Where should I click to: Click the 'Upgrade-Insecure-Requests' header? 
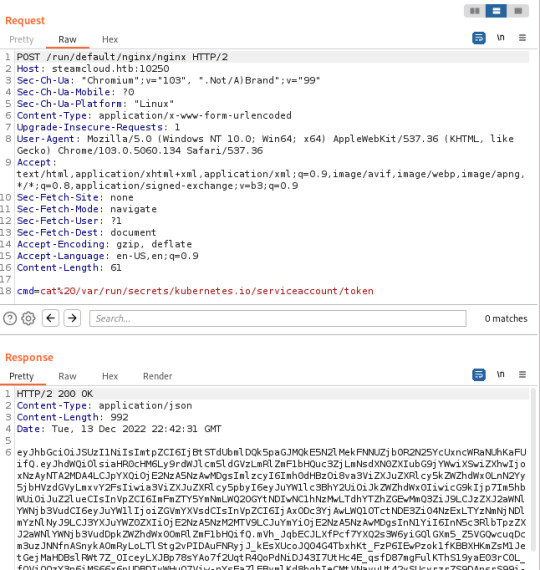(x=89, y=127)
